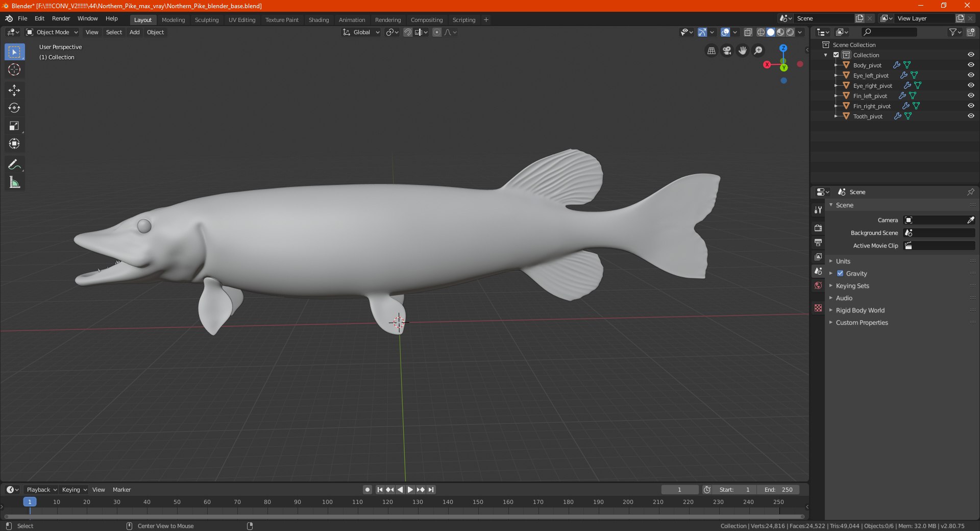Click the pan view hand icon

(x=743, y=51)
